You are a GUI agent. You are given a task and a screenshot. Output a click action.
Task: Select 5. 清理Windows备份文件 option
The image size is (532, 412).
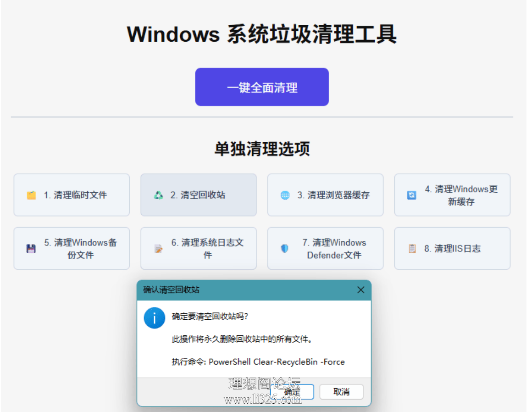(72, 248)
